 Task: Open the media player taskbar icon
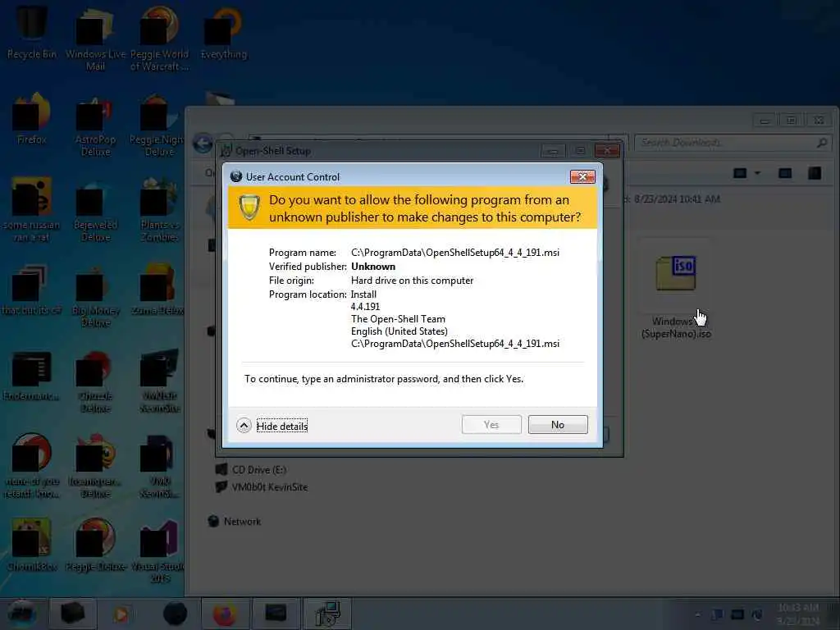(121, 614)
